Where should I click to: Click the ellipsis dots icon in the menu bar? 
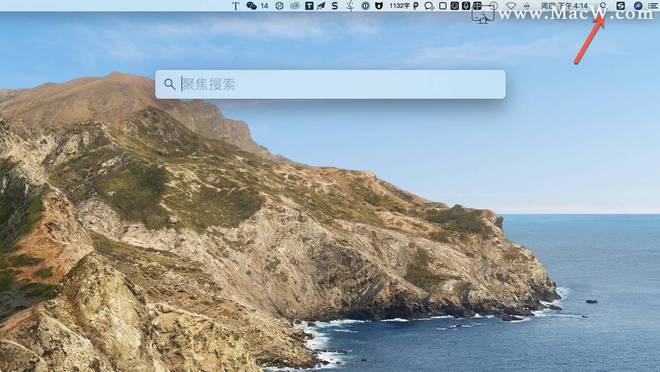tap(527, 5)
